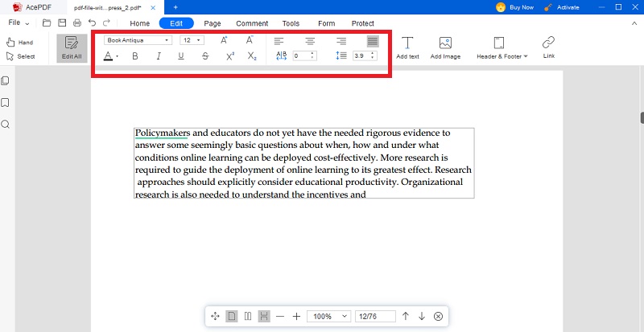Image resolution: width=644 pixels, height=332 pixels.
Task: Increase font size with the A+ icon
Action: (224, 40)
